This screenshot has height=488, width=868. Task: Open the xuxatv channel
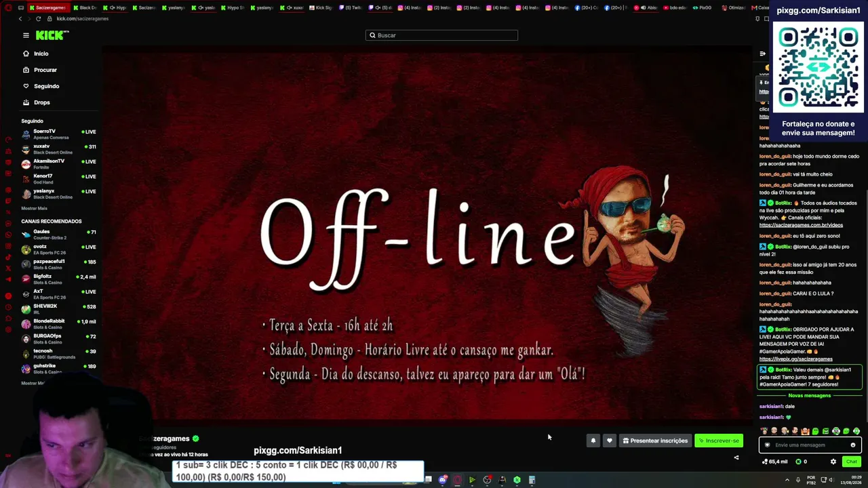pyautogui.click(x=59, y=149)
